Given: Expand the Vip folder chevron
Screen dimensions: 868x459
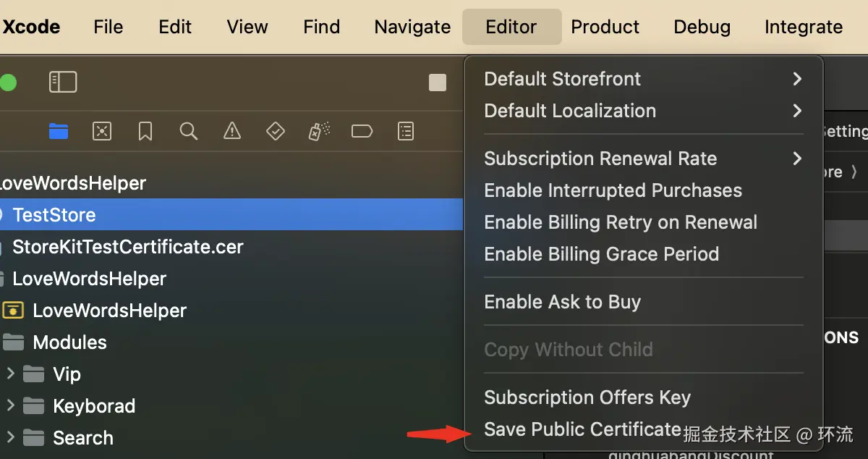Looking at the screenshot, I should [10, 374].
